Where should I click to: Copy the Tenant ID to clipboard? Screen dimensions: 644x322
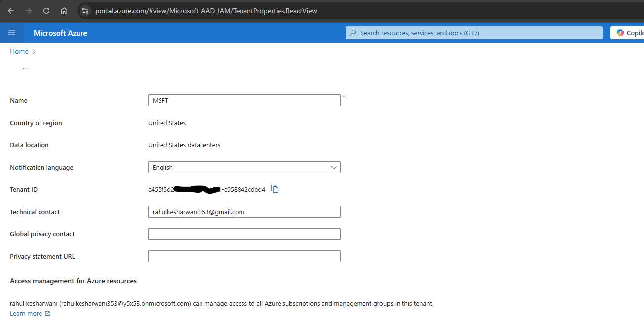click(x=275, y=189)
